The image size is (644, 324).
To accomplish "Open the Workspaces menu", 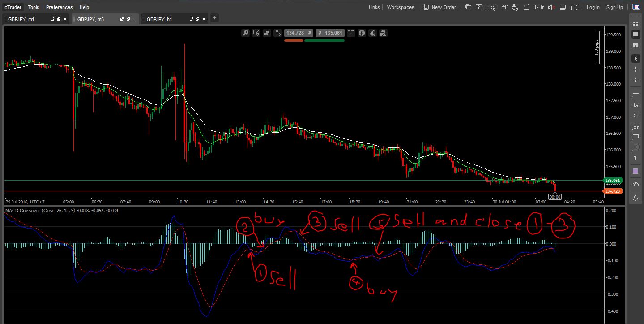I will 401,7.
